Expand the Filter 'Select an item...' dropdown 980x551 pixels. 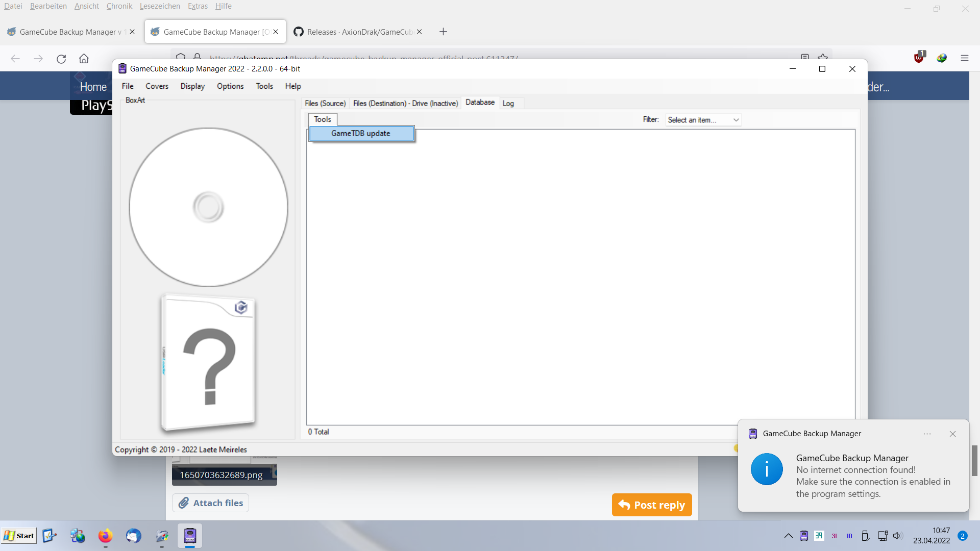[x=703, y=120]
